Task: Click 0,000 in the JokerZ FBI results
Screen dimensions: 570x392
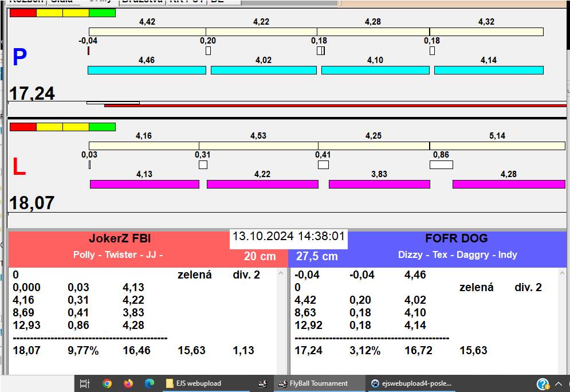Action: [x=26, y=288]
